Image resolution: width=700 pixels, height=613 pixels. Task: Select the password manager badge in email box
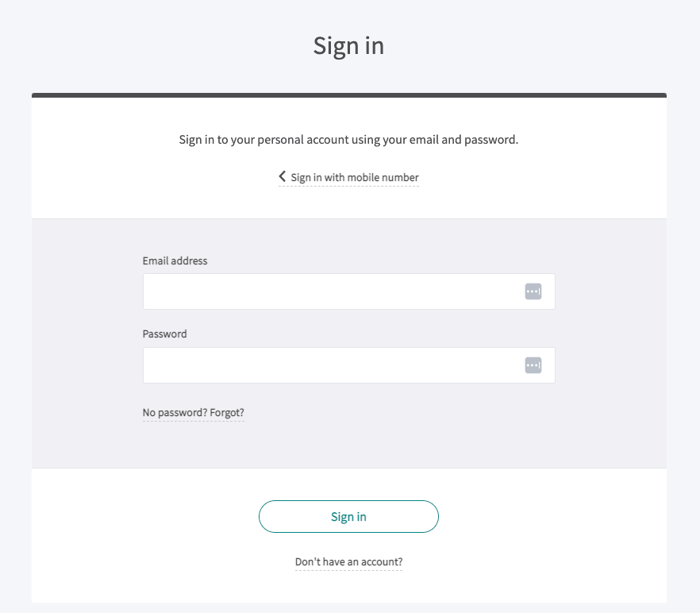(x=533, y=291)
